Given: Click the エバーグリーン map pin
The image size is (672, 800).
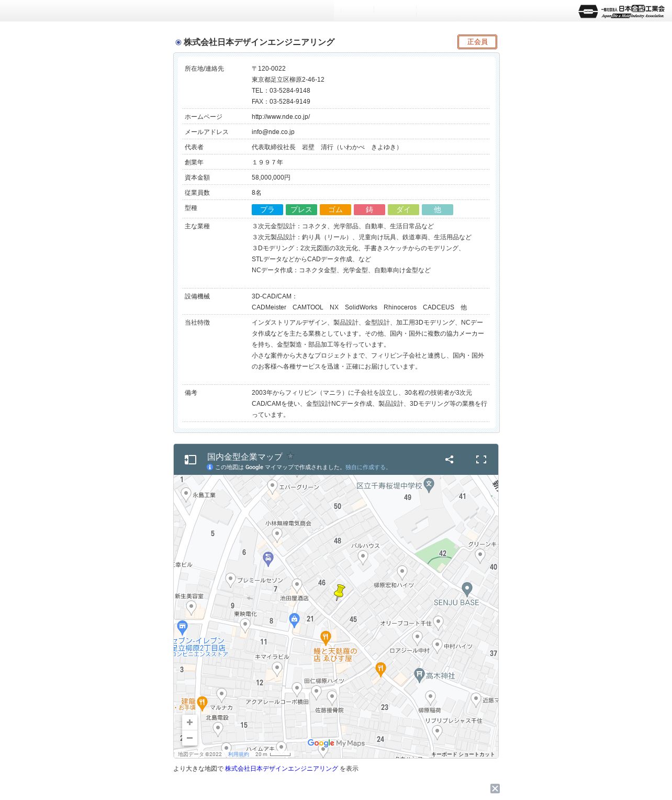Looking at the screenshot, I should (272, 486).
